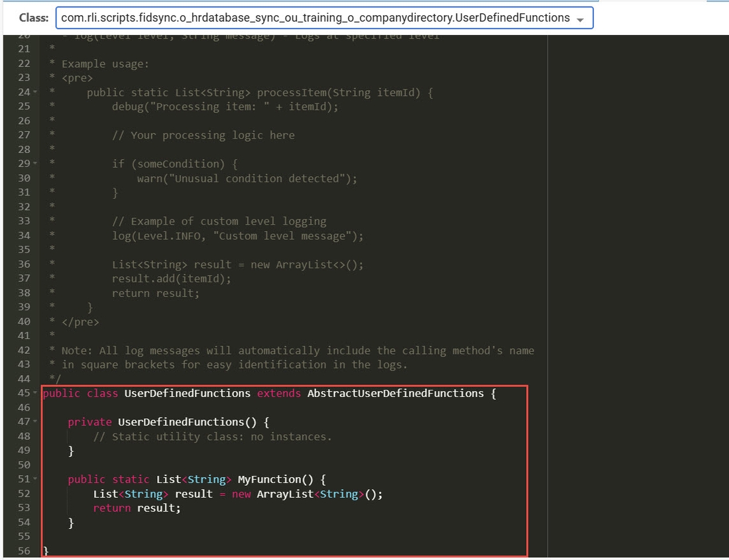Viewport: 729px width, 560px height.
Task: Collapse code fold at line 24
Action: (x=35, y=92)
